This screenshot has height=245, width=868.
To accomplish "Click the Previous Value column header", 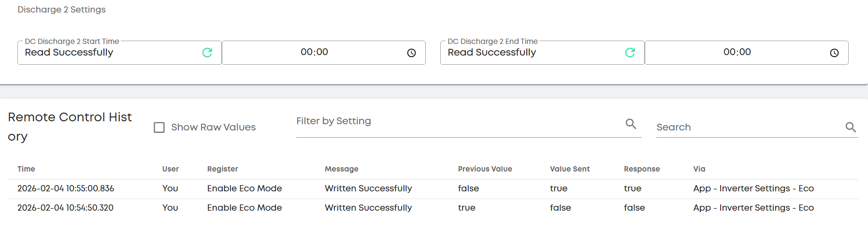I will coord(485,169).
